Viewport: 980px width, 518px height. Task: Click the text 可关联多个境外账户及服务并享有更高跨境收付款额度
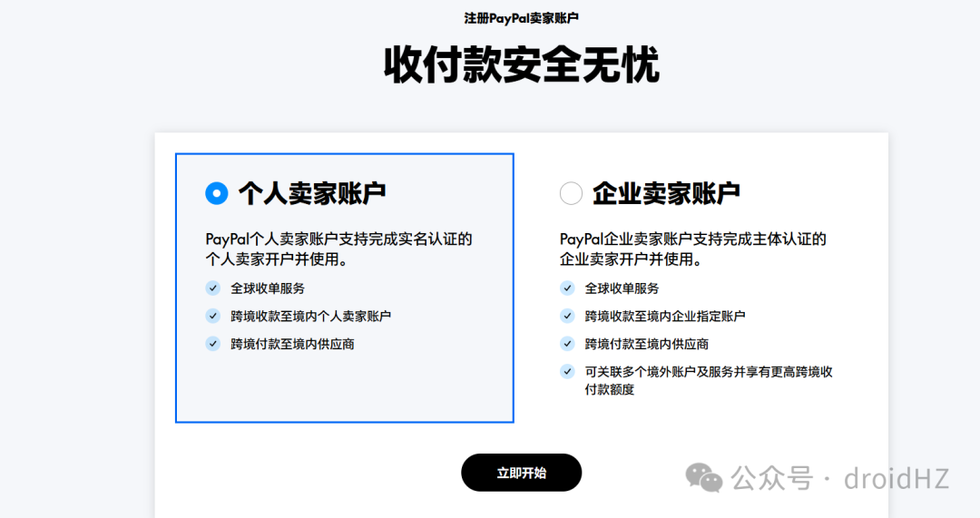709,380
